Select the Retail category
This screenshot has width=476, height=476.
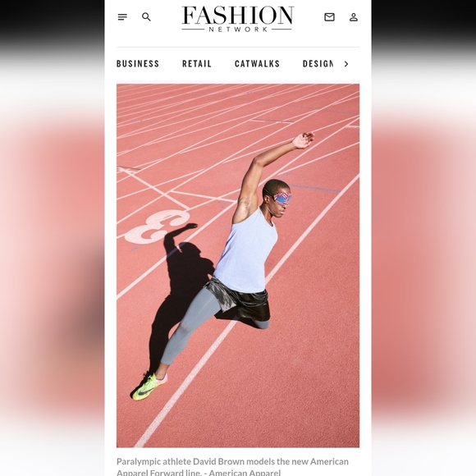click(x=197, y=64)
